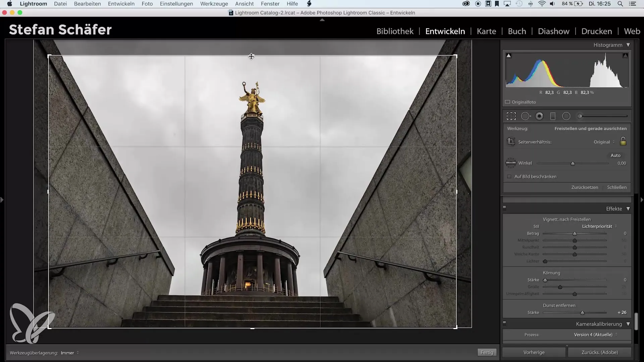Toggle highlight clipping indicator in histogram
This screenshot has height=362, width=644.
click(x=625, y=56)
